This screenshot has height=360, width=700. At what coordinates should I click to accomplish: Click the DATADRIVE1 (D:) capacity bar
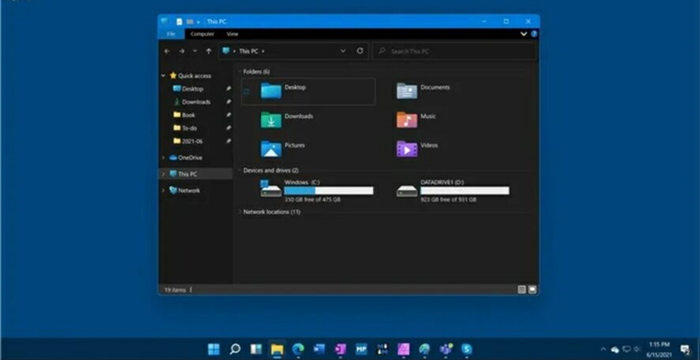[465, 191]
